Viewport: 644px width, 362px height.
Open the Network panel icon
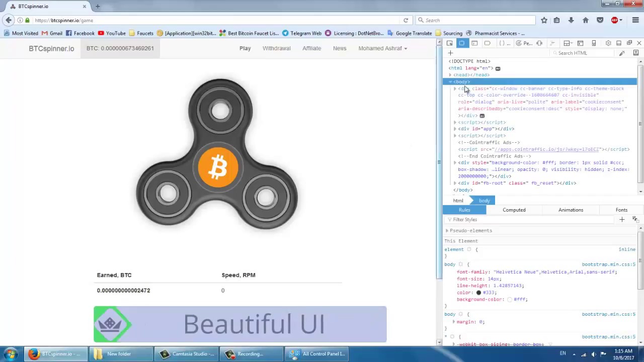point(552,43)
